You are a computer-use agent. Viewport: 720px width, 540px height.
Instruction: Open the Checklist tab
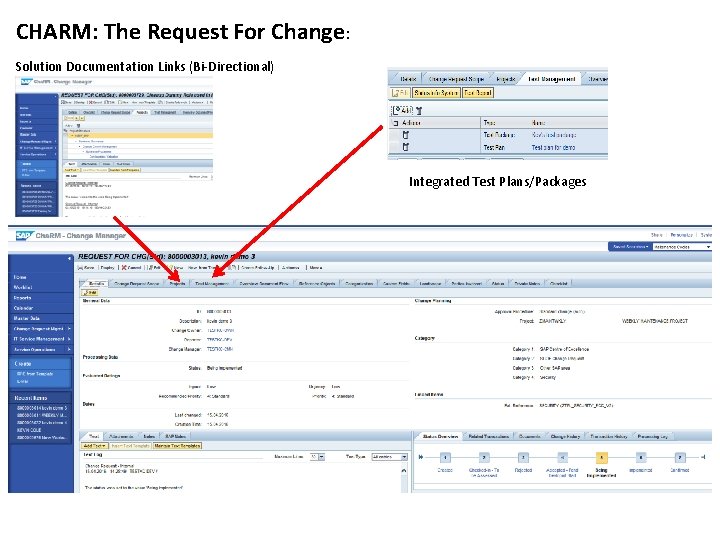click(558, 283)
